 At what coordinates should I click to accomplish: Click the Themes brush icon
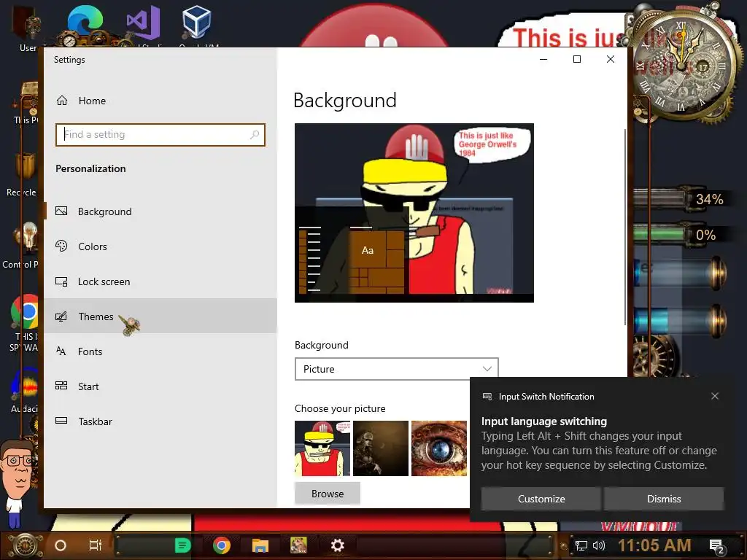click(61, 316)
